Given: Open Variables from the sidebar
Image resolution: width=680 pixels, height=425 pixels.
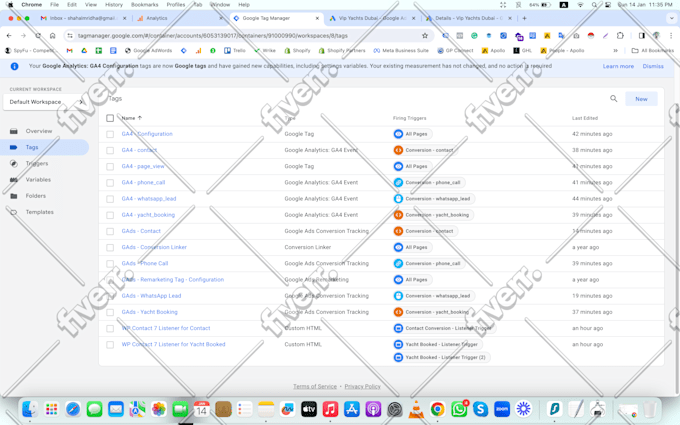Looking at the screenshot, I should pos(38,180).
